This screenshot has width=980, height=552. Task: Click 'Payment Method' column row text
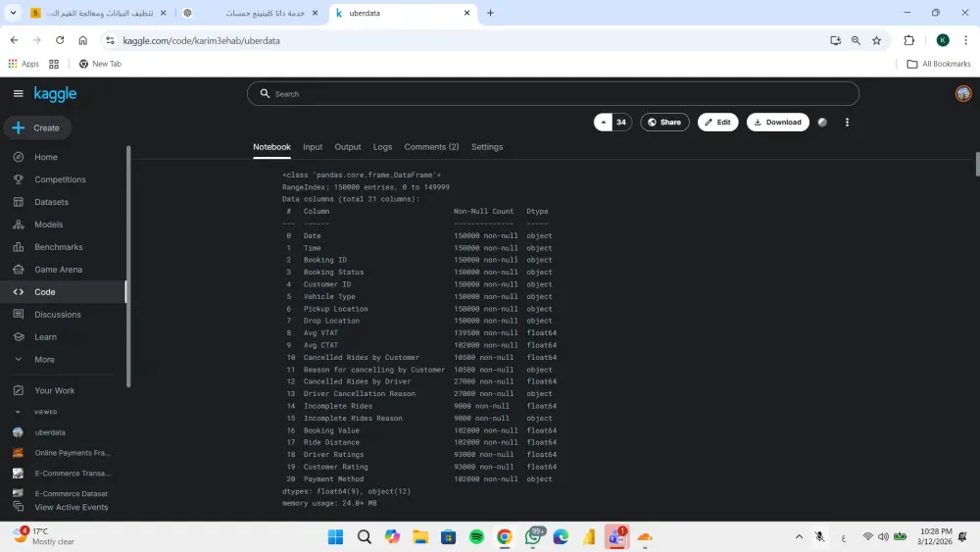(333, 478)
